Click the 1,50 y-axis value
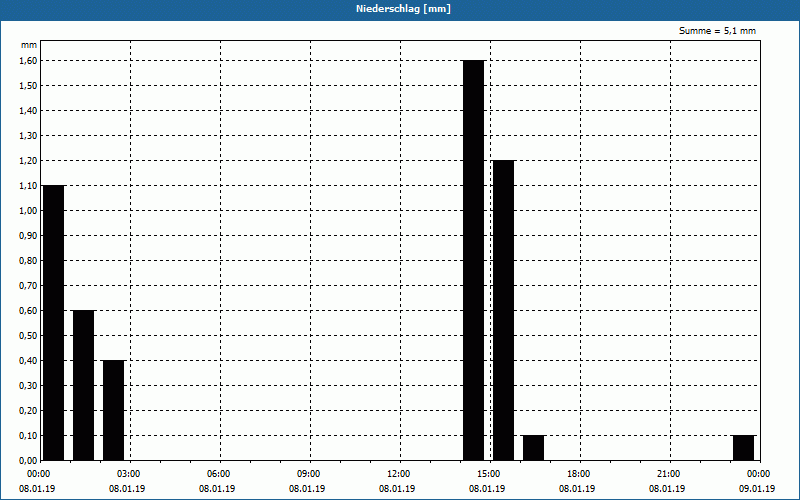The width and height of the screenshot is (800, 500). (29, 86)
